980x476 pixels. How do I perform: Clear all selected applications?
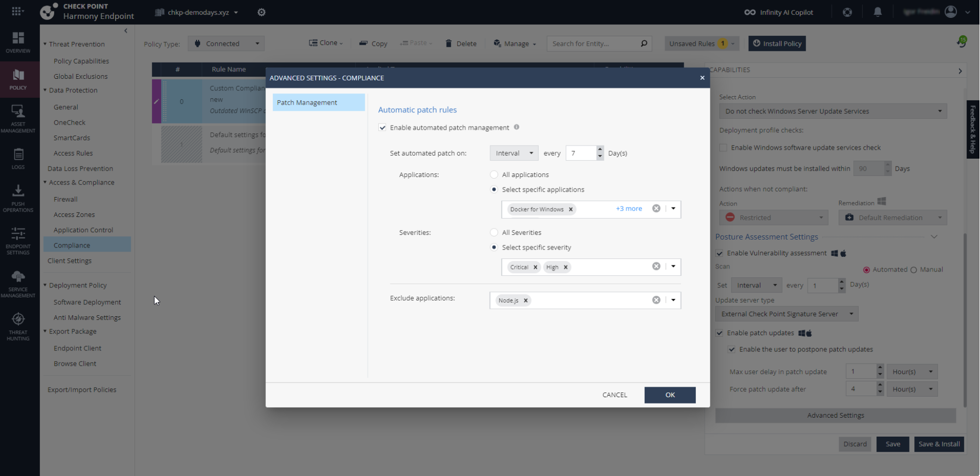[656, 209]
